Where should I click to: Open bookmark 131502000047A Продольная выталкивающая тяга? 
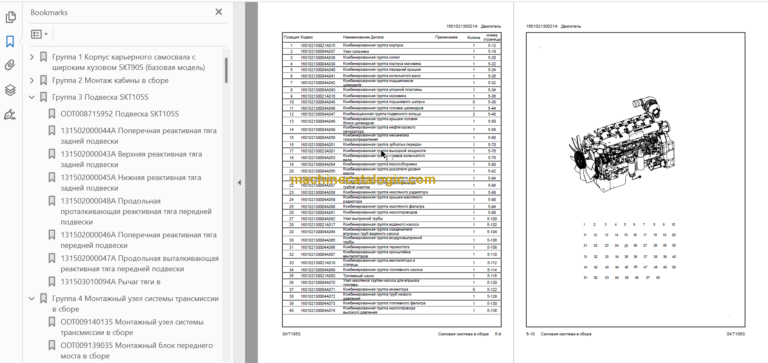pyautogui.click(x=140, y=264)
